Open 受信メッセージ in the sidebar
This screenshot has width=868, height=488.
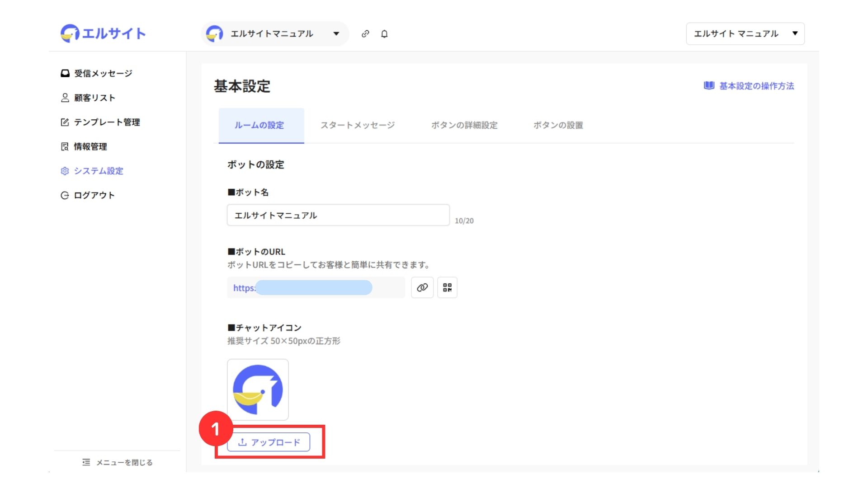coord(103,73)
